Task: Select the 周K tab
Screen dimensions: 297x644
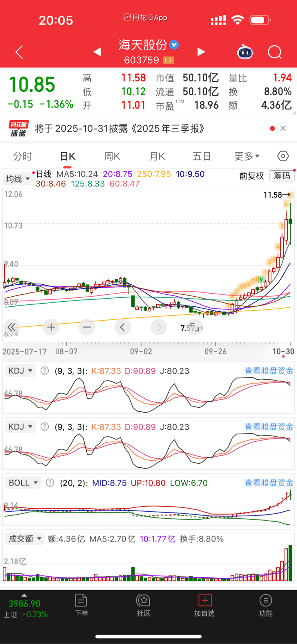Action: tap(112, 156)
